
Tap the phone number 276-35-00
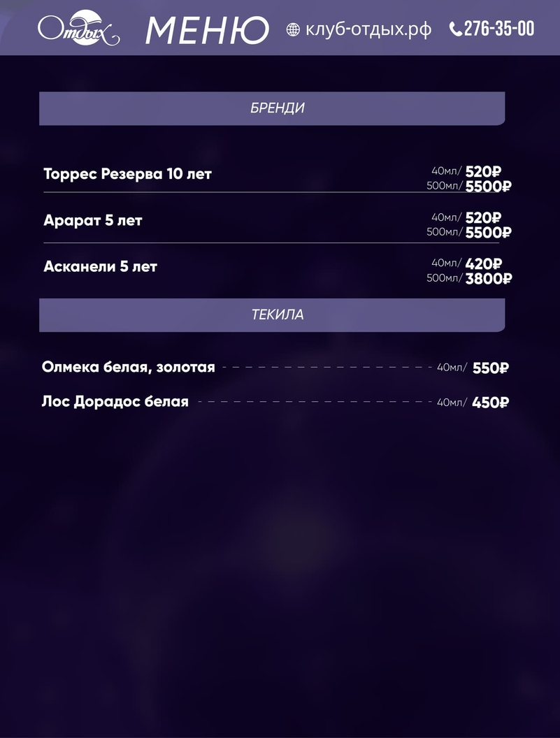[x=498, y=29]
